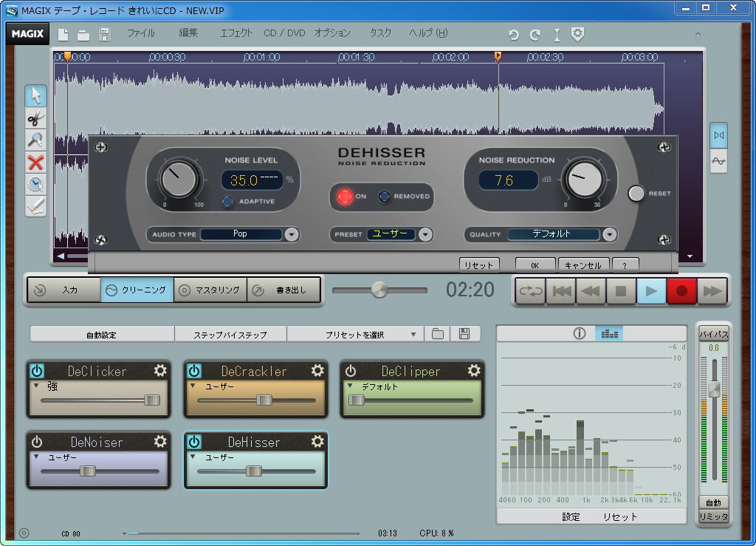Click the バイパス button
The width and height of the screenshot is (756, 546).
(x=714, y=334)
